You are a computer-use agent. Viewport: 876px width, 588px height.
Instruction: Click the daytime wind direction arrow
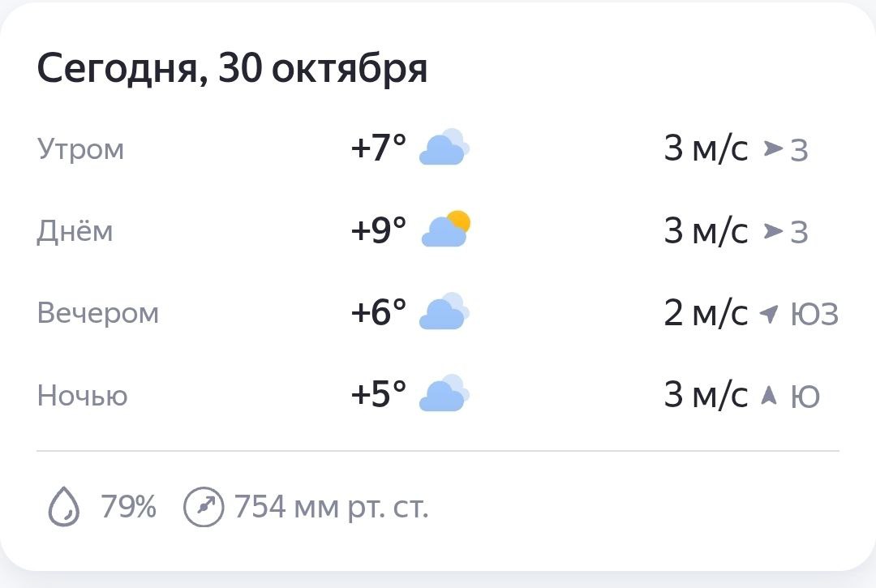tap(773, 231)
